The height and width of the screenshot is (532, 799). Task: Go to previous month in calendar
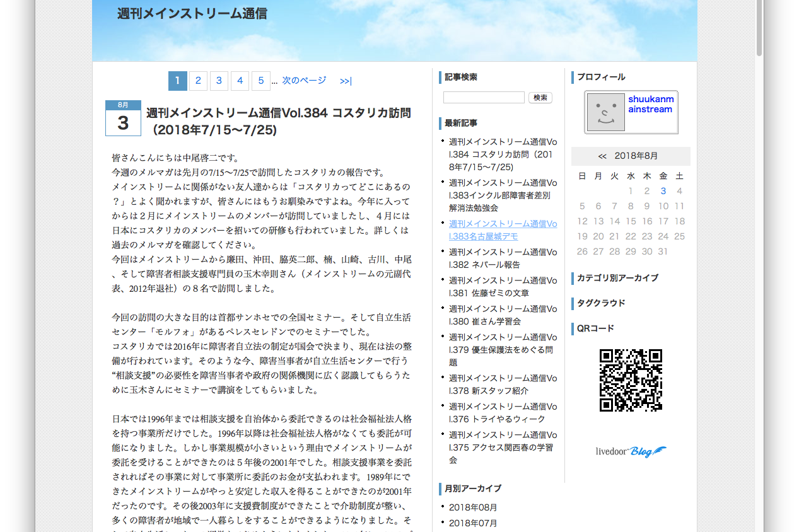(x=602, y=156)
